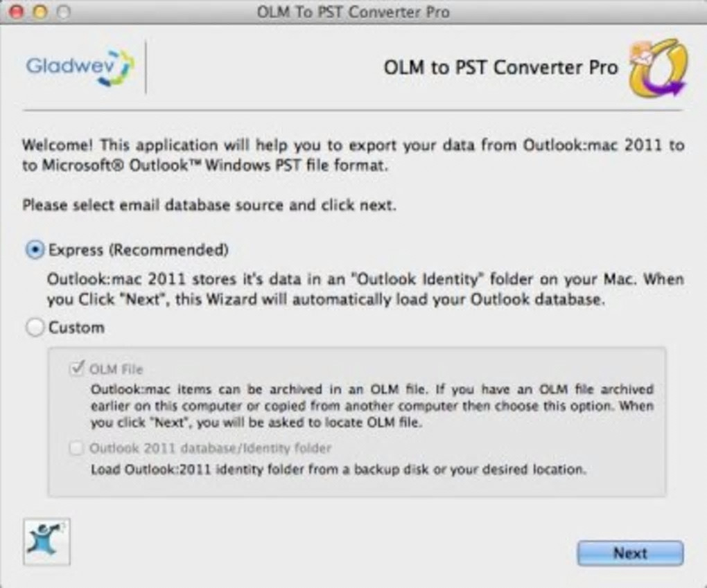Viewport: 707px width, 588px height.
Task: Click "Load Outlook:2011 identity folder" description
Action: tap(338, 470)
